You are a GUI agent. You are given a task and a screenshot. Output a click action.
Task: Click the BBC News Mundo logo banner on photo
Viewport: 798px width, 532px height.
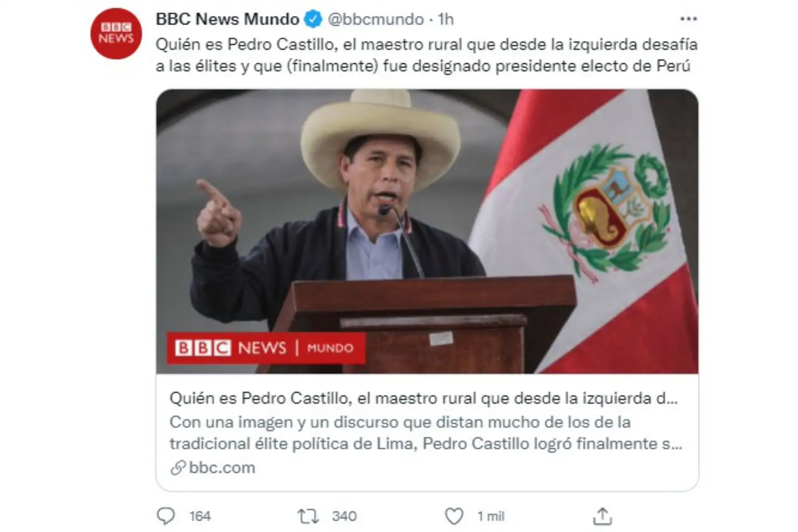[266, 348]
